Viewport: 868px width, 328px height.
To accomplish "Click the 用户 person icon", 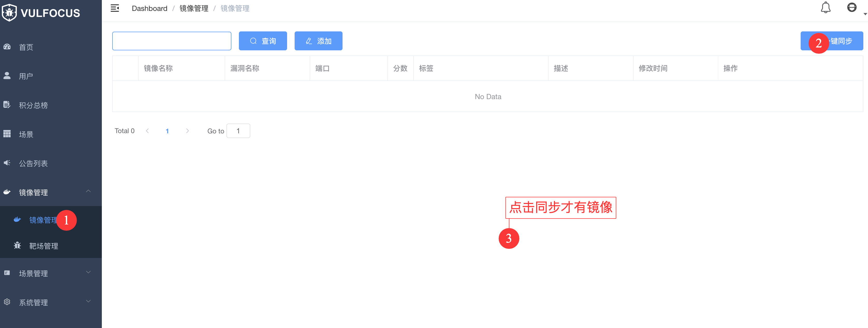I will 7,76.
